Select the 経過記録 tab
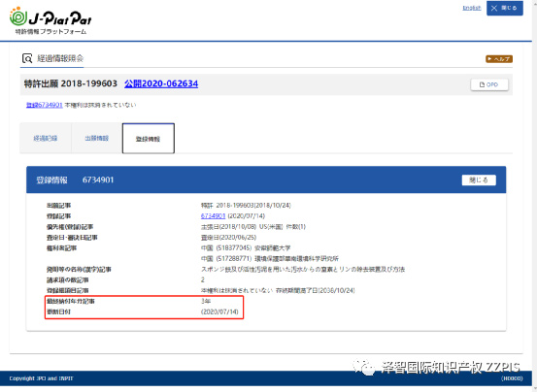Viewport: 537px width, 392px height. (x=46, y=138)
